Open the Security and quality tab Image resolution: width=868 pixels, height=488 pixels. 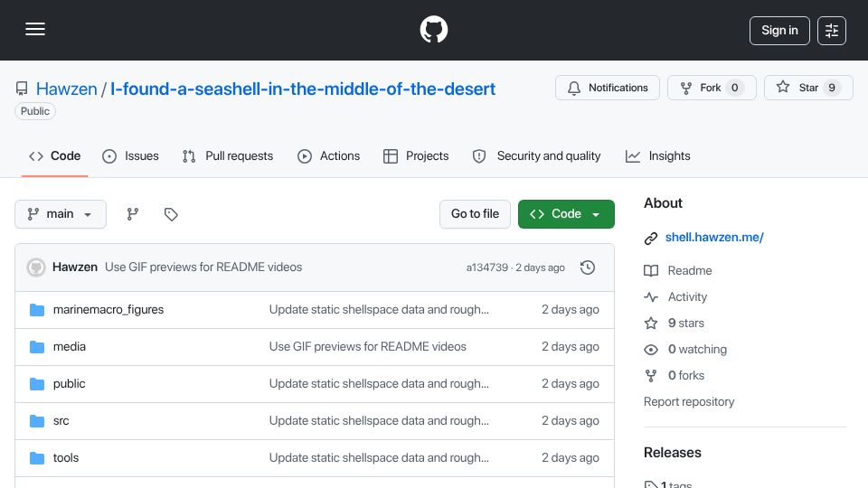536,156
